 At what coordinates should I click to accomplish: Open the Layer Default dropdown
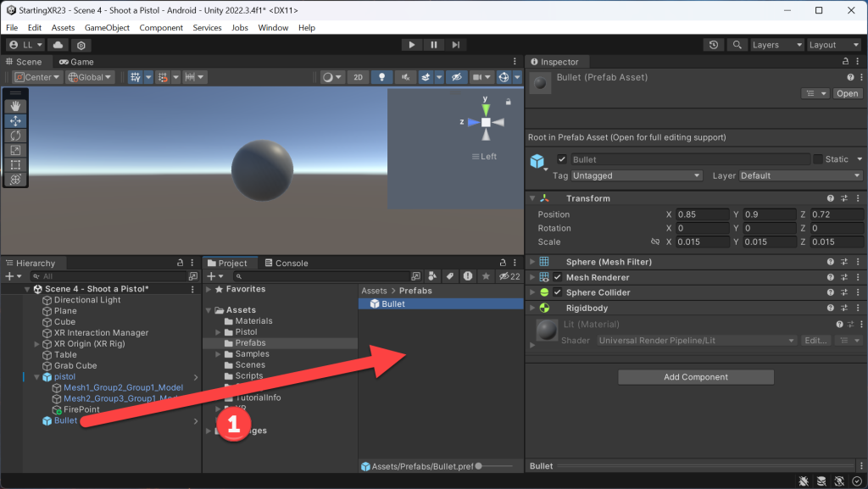[x=800, y=175]
